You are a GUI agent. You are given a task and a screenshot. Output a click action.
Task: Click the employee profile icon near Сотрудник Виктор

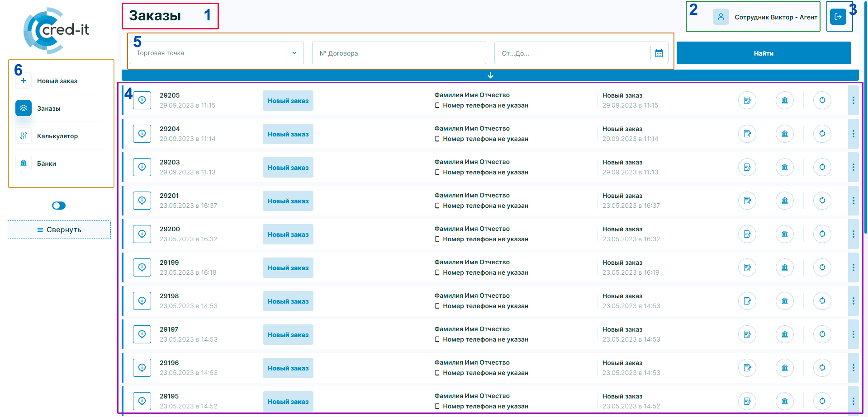(x=721, y=16)
